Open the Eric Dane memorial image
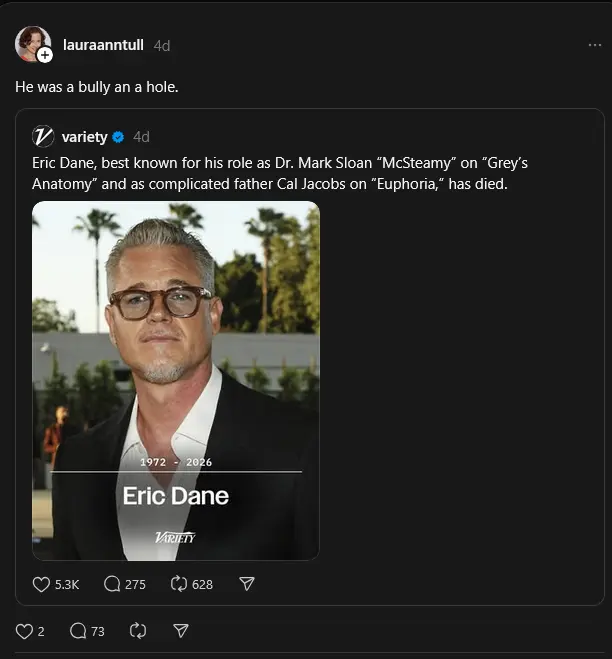The image size is (612, 659). coord(176,380)
